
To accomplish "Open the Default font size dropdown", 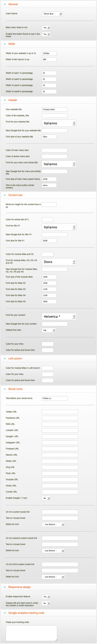I will (x=49, y=330).
